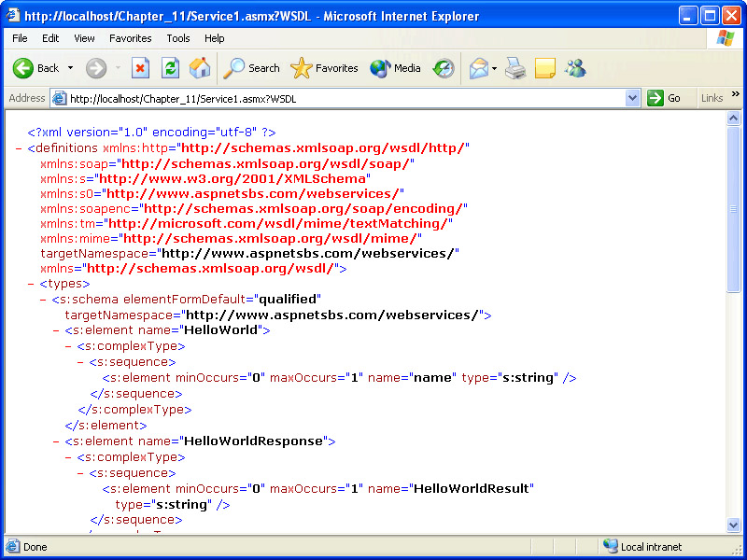Click the Stop loading icon
Viewport: 747px width, 560px height.
pyautogui.click(x=140, y=68)
